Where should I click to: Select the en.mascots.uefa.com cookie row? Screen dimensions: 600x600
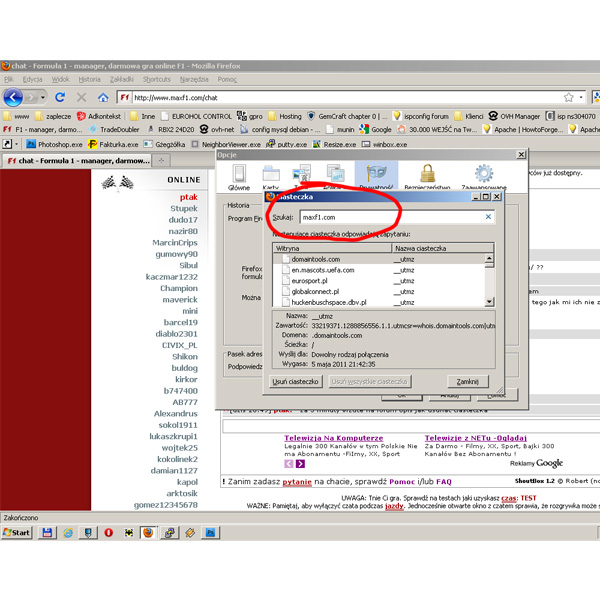tap(379, 270)
